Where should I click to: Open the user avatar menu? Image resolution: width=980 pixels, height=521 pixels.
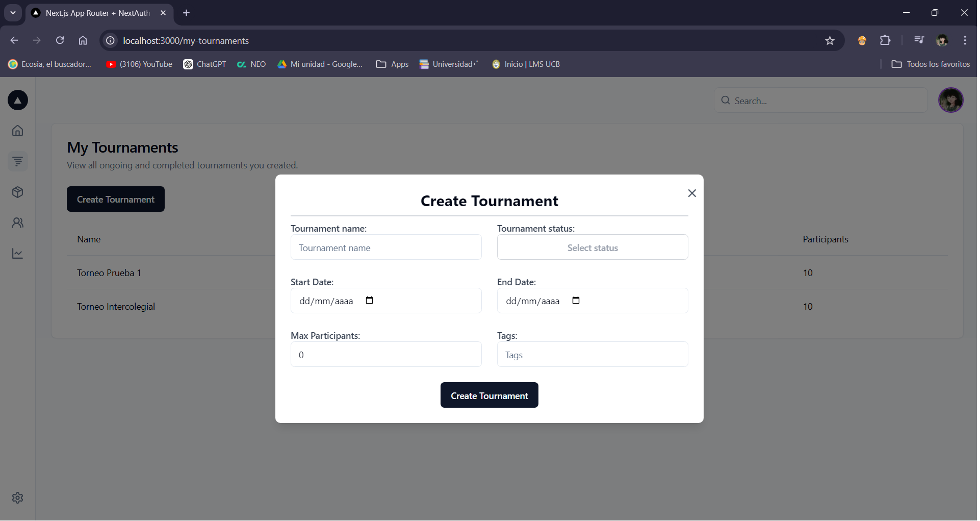point(950,100)
